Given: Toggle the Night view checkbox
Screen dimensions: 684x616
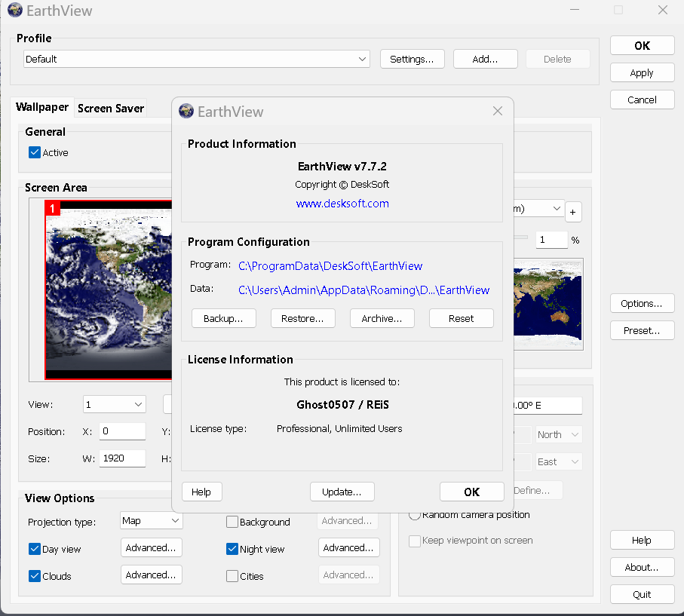Looking at the screenshot, I should (232, 549).
